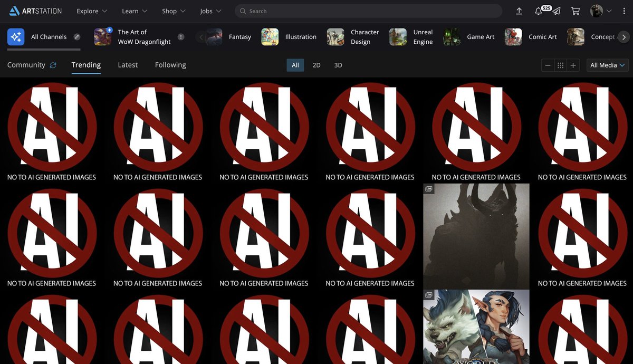Click the All Channels sparkle icon
This screenshot has height=364, width=633.
[16, 37]
